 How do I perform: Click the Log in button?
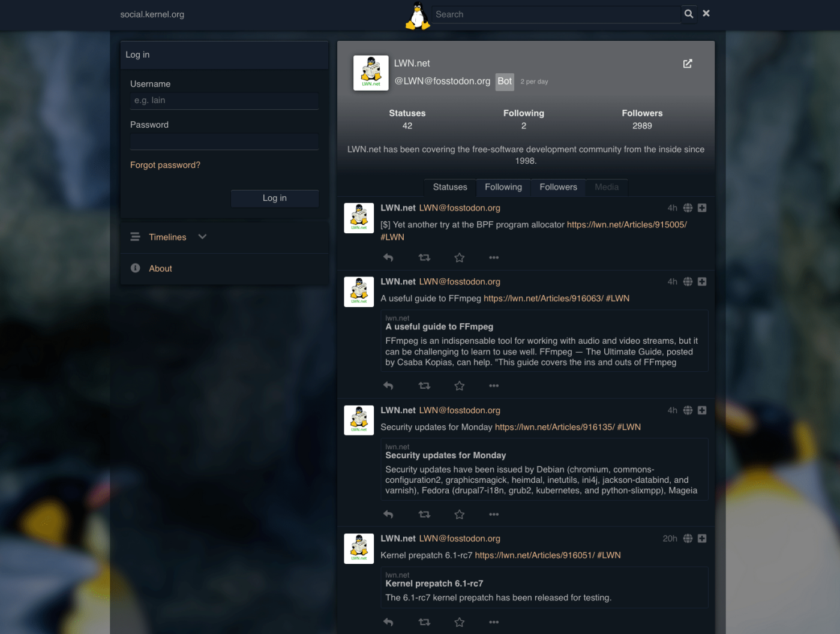point(275,199)
